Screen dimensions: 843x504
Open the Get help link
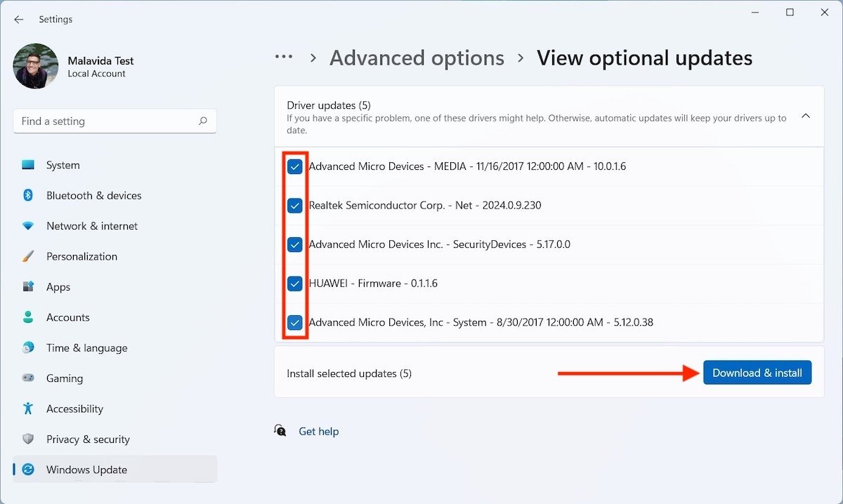pos(319,432)
